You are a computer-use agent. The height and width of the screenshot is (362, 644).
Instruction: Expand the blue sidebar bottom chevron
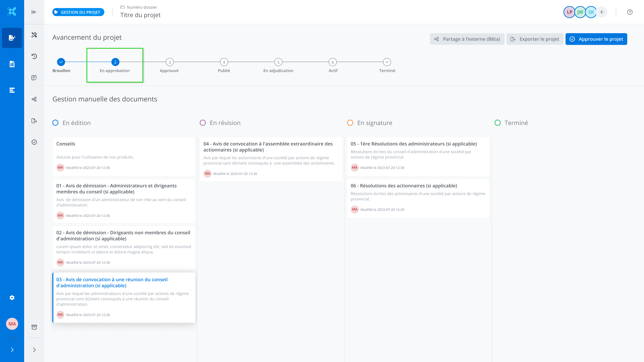tap(12, 350)
